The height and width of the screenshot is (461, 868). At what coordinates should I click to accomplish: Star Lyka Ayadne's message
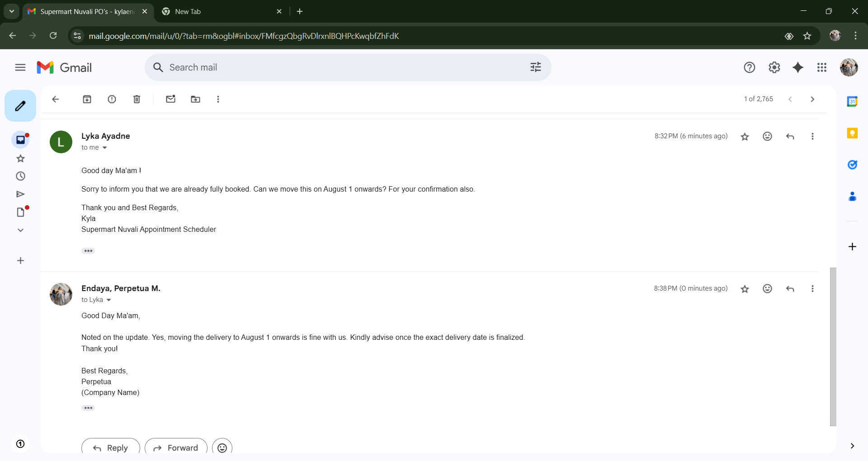click(745, 136)
